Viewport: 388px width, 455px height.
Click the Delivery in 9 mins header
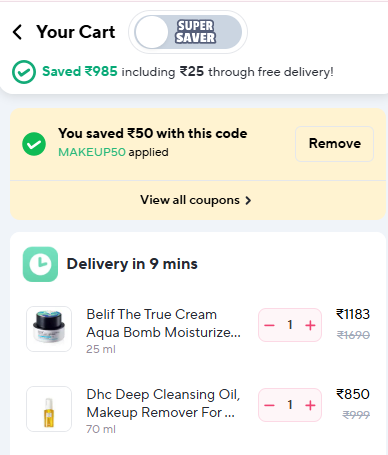tap(132, 264)
